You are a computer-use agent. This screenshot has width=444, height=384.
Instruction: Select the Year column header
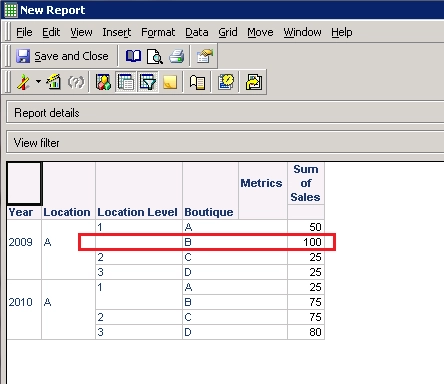coord(21,212)
